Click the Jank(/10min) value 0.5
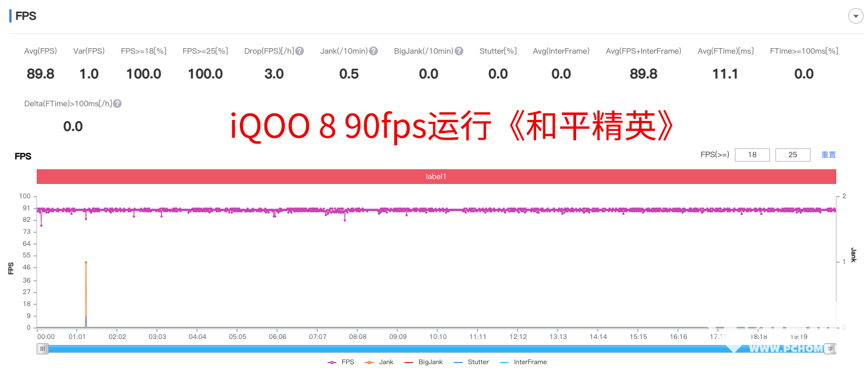Image resolution: width=868 pixels, height=368 pixels. (x=349, y=74)
